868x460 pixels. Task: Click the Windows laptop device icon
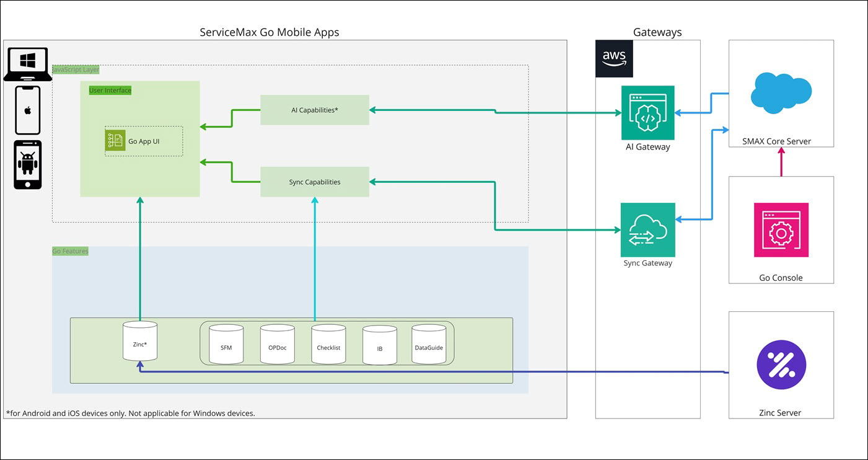click(27, 64)
